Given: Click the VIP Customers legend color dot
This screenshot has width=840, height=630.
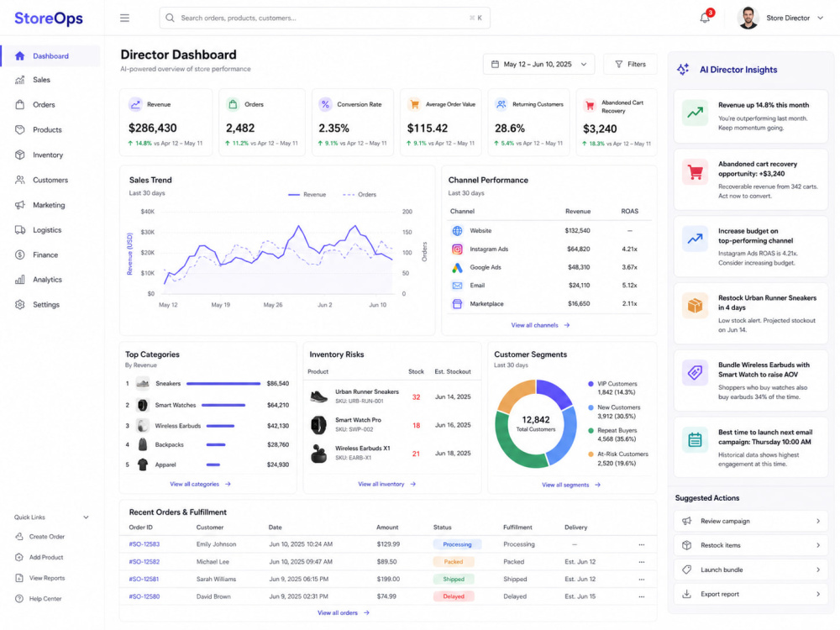Looking at the screenshot, I should [591, 384].
